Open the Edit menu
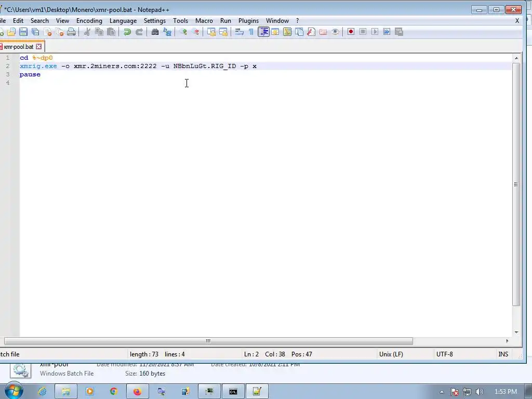This screenshot has height=399, width=532. point(18,21)
